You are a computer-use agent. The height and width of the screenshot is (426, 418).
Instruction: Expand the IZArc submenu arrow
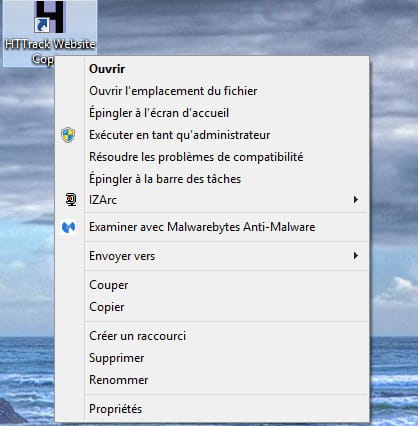point(356,200)
